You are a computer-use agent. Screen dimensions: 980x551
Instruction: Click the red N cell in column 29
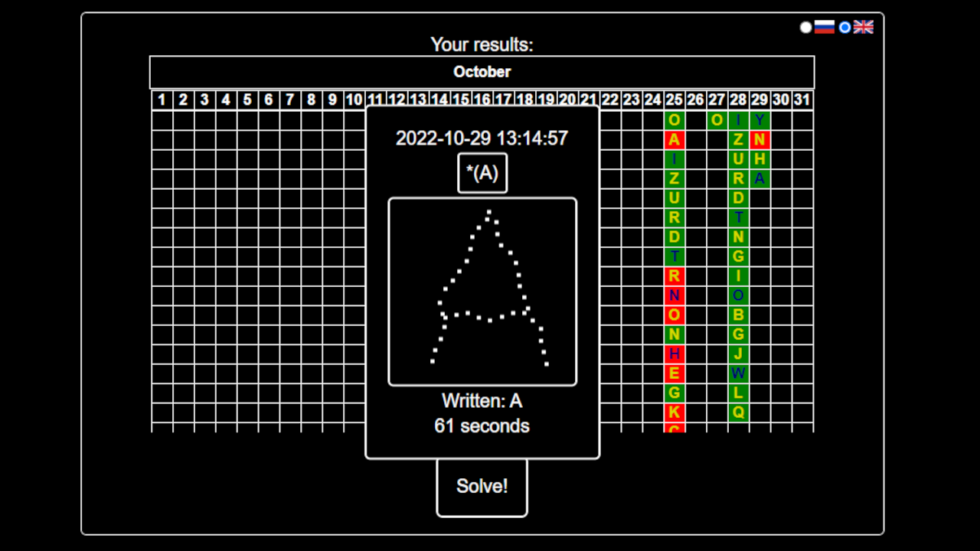click(x=760, y=140)
